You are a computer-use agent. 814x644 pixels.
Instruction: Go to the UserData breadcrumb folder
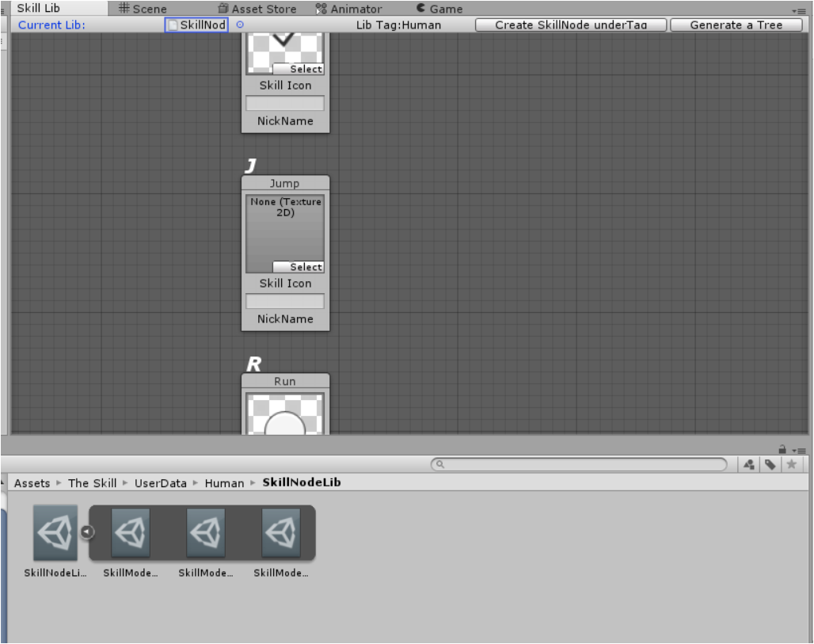[x=161, y=483]
